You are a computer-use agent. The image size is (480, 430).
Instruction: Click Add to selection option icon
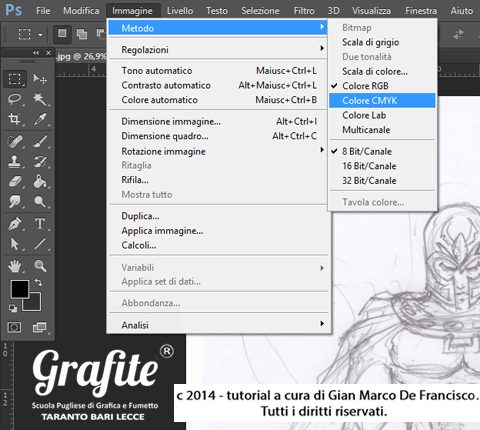pyautogui.click(x=82, y=34)
